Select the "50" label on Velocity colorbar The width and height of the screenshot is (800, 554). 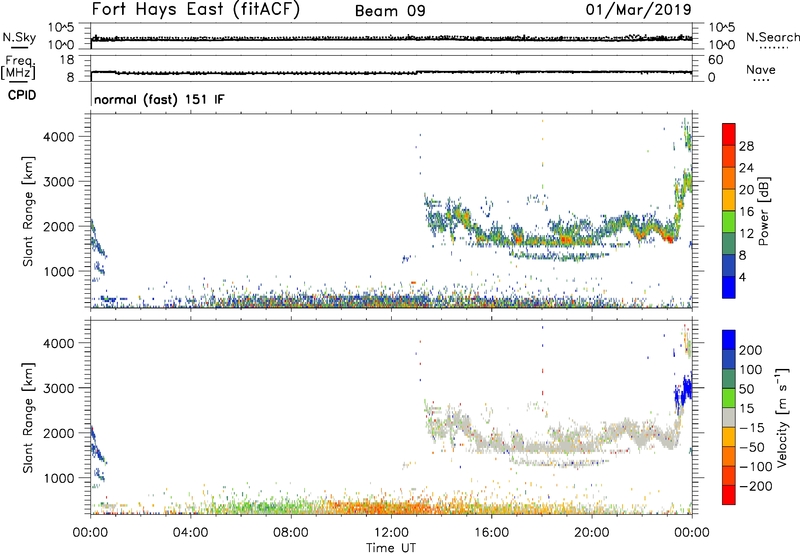click(x=747, y=389)
